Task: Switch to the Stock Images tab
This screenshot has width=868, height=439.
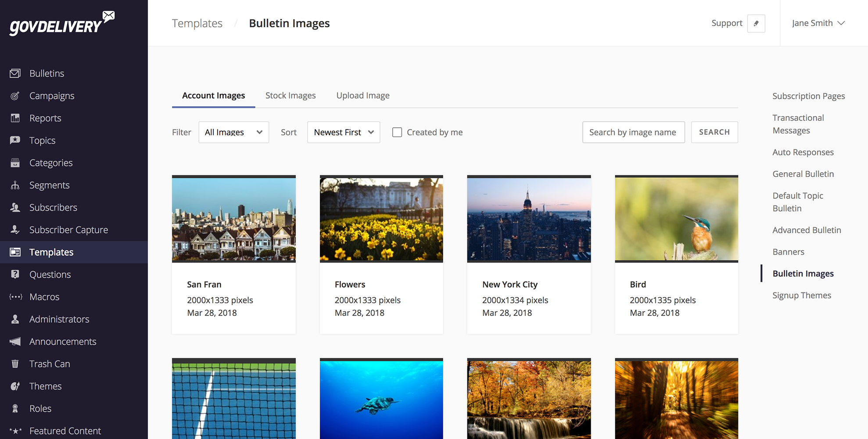Action: [290, 95]
